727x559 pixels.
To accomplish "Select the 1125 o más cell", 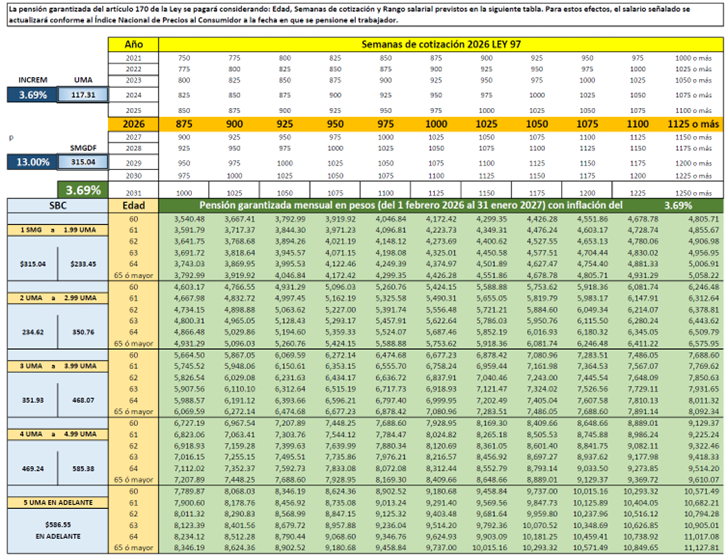I will 693,124.
